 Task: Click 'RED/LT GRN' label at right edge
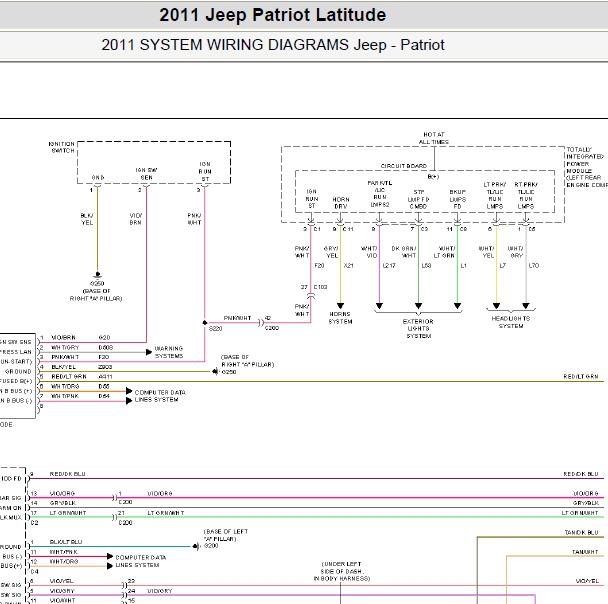(x=581, y=376)
